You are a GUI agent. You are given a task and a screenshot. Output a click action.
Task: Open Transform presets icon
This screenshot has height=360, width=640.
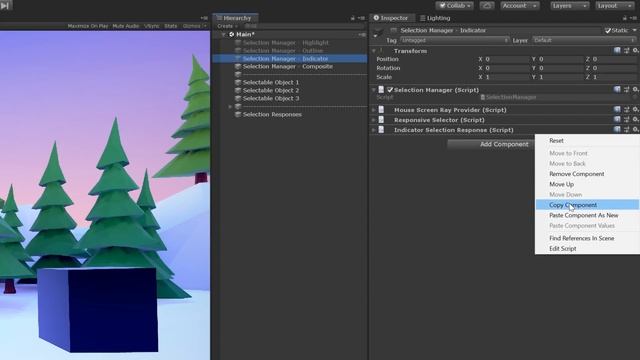click(x=627, y=51)
